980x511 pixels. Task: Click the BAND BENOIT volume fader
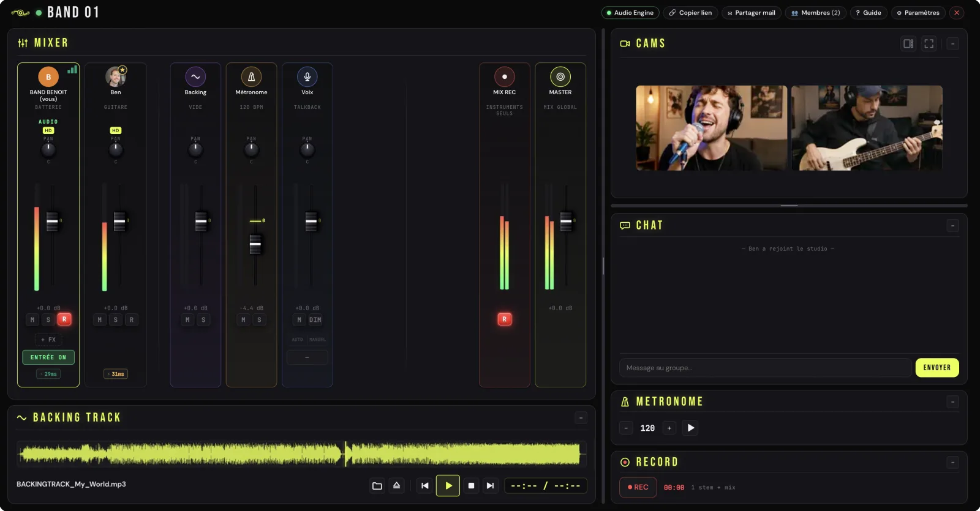pyautogui.click(x=52, y=221)
